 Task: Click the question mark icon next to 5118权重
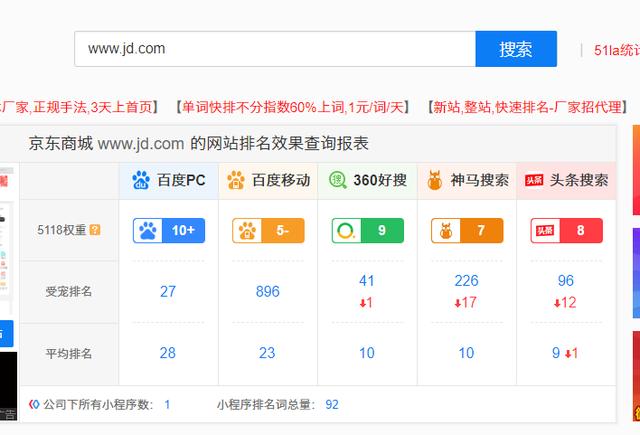pos(95,230)
